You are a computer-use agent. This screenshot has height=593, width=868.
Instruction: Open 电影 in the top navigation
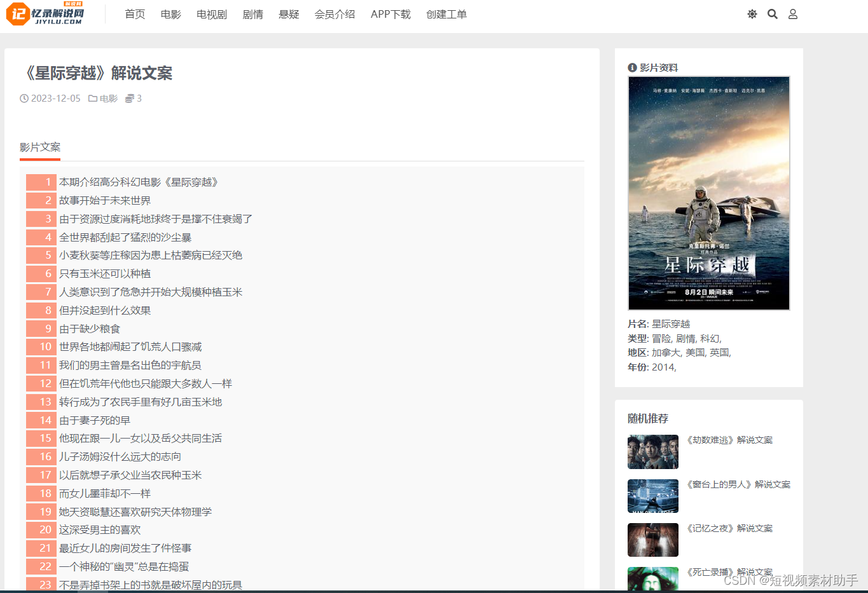point(170,14)
